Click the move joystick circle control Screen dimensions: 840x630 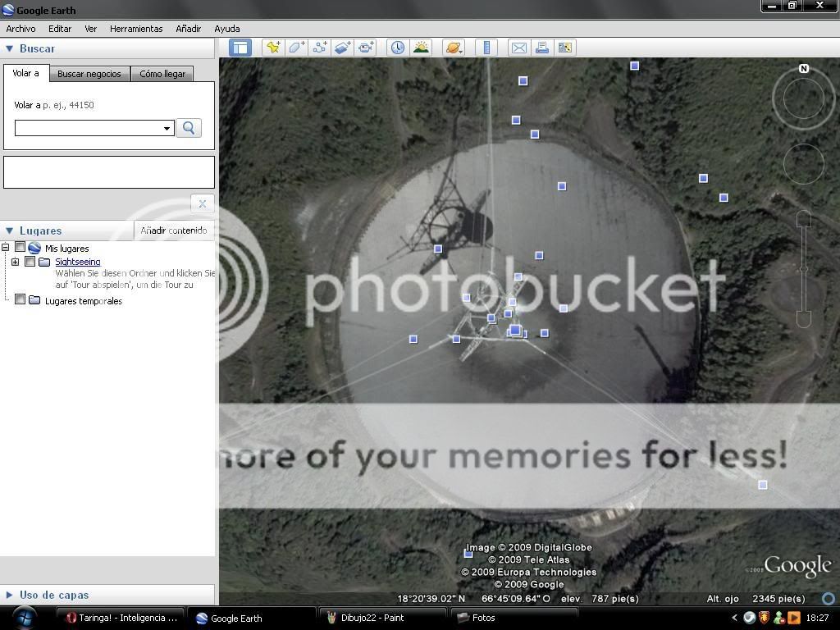[804, 163]
